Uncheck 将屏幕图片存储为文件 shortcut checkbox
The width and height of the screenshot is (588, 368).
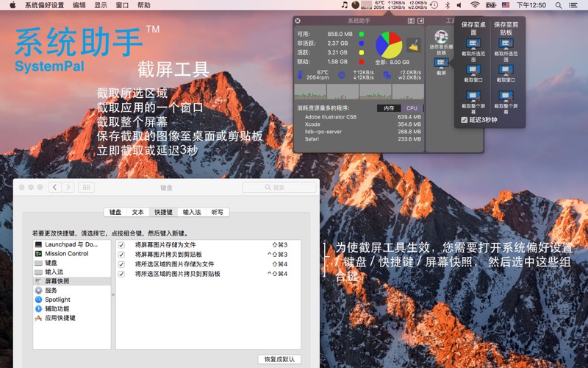(x=121, y=244)
